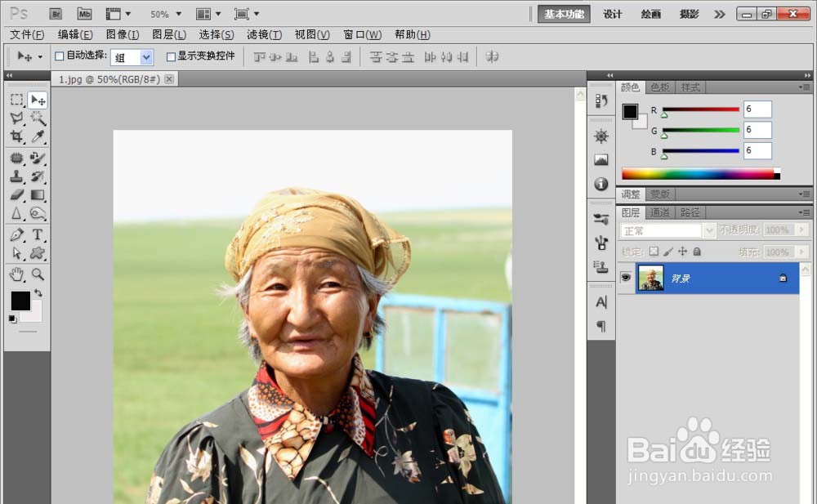
Task: Select the History Brush tool
Action: pos(38,176)
